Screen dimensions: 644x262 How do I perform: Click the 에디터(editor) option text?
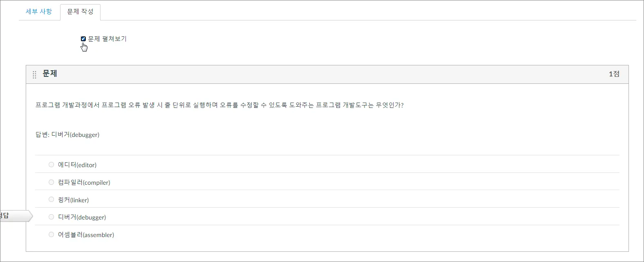pyautogui.click(x=77, y=165)
